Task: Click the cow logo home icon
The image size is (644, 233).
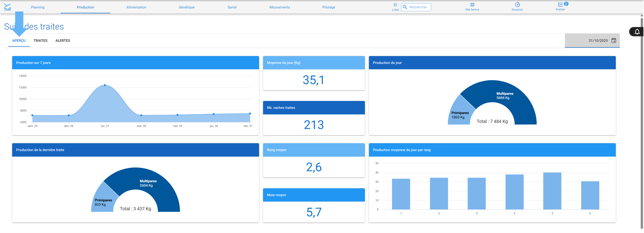Action: click(7, 7)
